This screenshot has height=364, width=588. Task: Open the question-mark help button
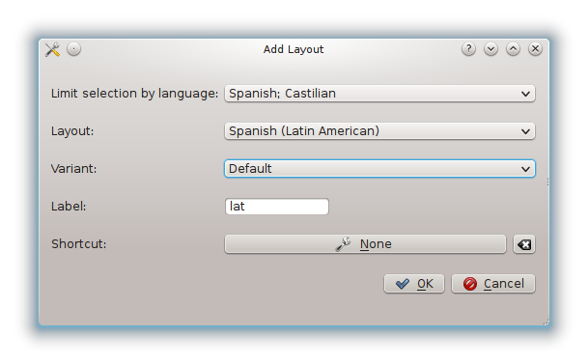(x=468, y=49)
